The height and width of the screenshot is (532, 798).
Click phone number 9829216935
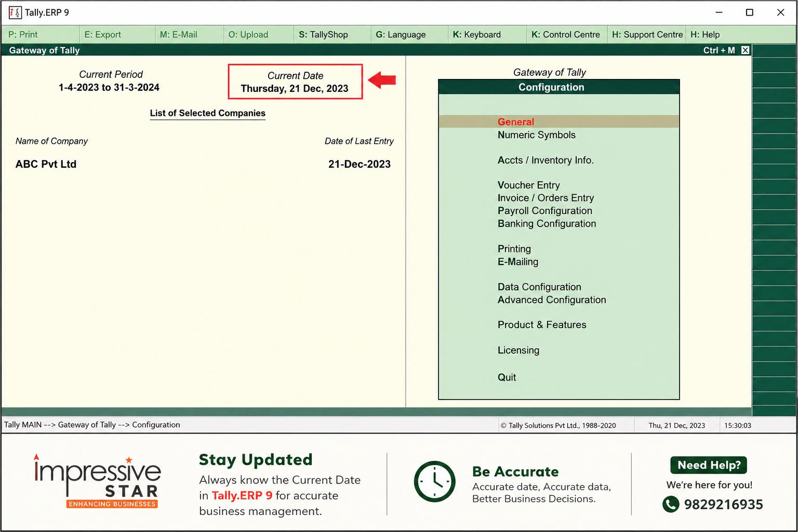coord(723,504)
